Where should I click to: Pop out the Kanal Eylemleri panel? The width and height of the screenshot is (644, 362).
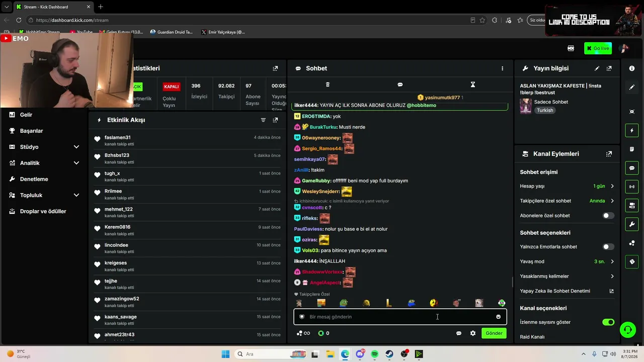pyautogui.click(x=609, y=154)
